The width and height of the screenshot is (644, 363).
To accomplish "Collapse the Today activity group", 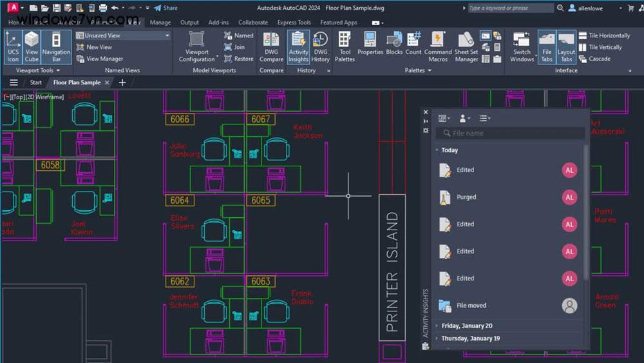I will [437, 150].
